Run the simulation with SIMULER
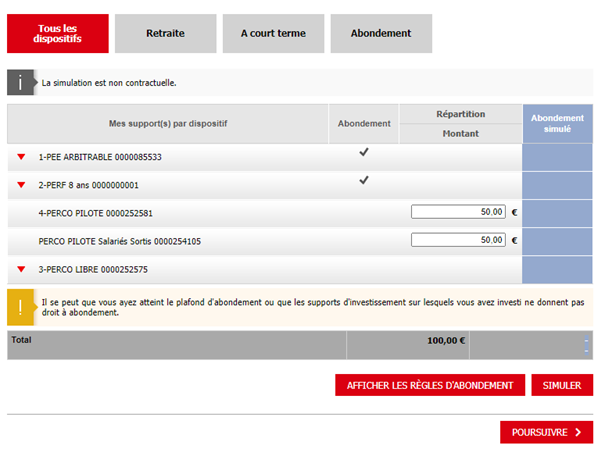Viewport: 605px width, 449px height. click(x=562, y=385)
